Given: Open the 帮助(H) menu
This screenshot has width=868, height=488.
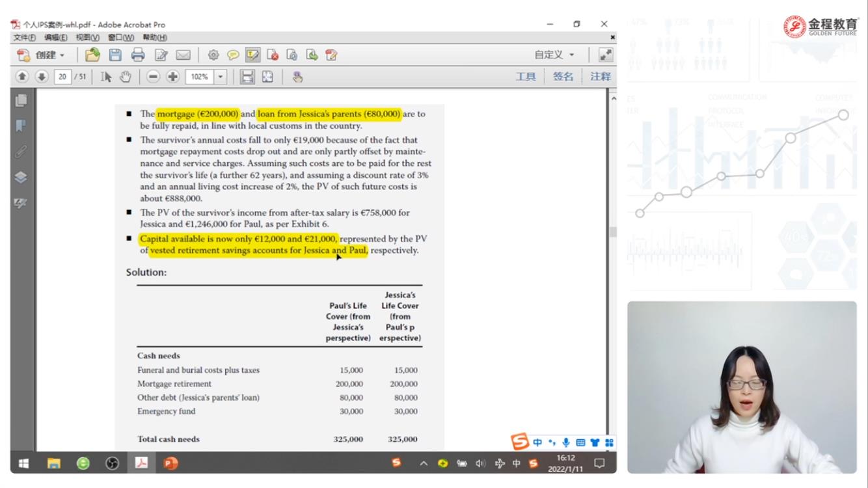Looking at the screenshot, I should click(154, 37).
